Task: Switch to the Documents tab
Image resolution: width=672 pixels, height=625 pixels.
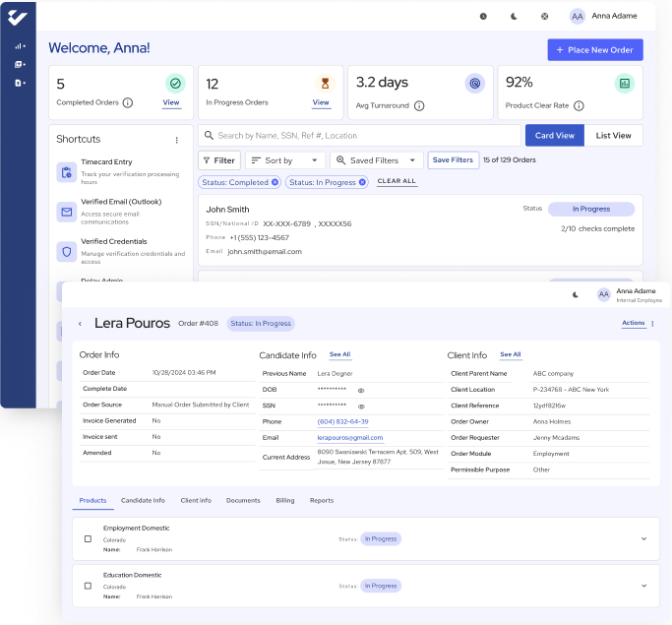Action: tap(243, 500)
